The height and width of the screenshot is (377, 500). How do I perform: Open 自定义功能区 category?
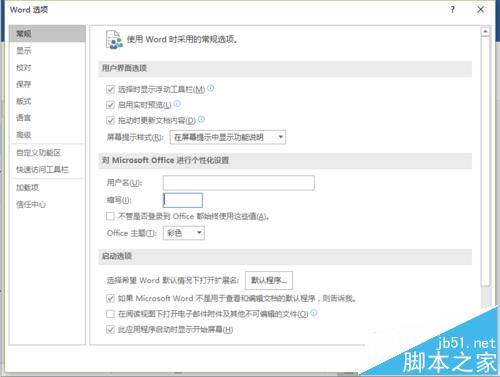click(x=47, y=153)
